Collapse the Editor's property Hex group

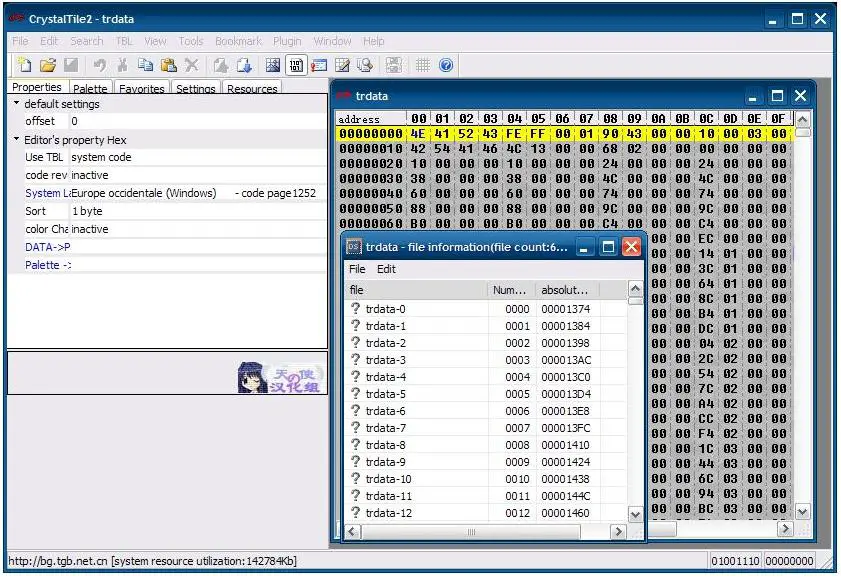click(x=16, y=139)
